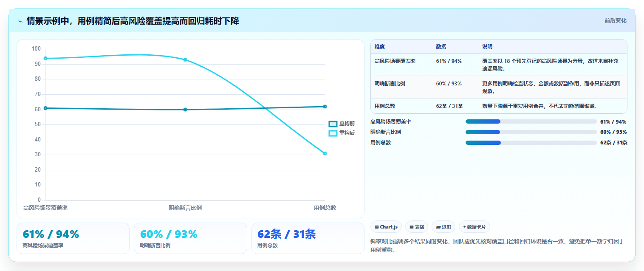Click the 维度 table column header
Image resolution: width=644 pixels, height=271 pixels.
pos(380,47)
